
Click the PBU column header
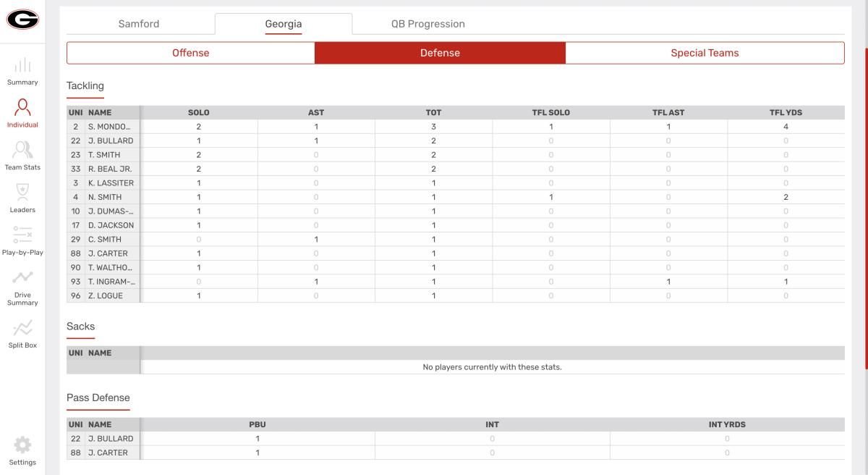[x=258, y=424]
